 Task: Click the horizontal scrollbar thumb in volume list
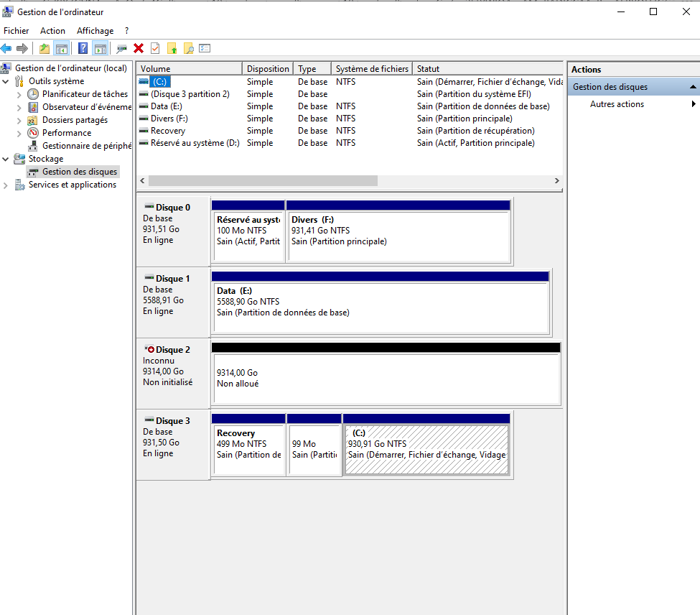coord(263,180)
